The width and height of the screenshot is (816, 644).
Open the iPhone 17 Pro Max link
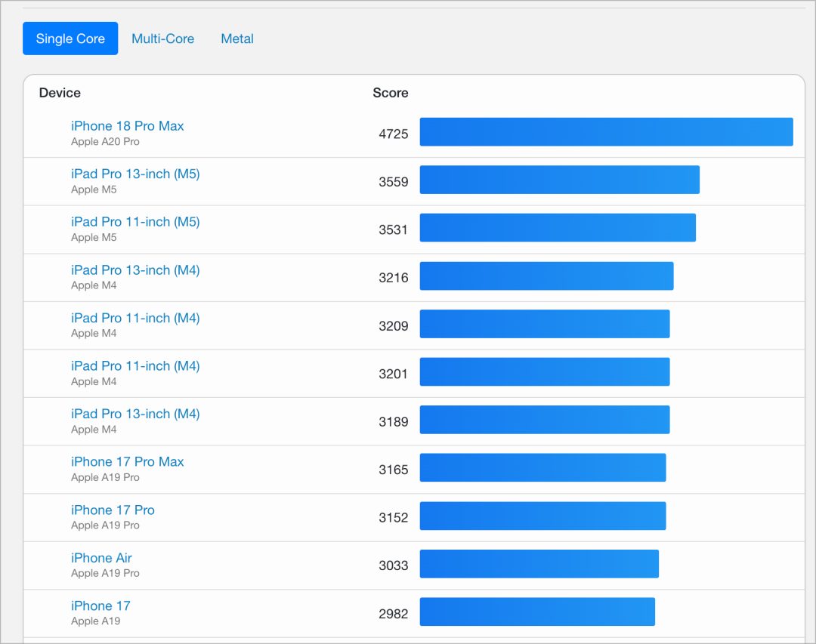(128, 461)
